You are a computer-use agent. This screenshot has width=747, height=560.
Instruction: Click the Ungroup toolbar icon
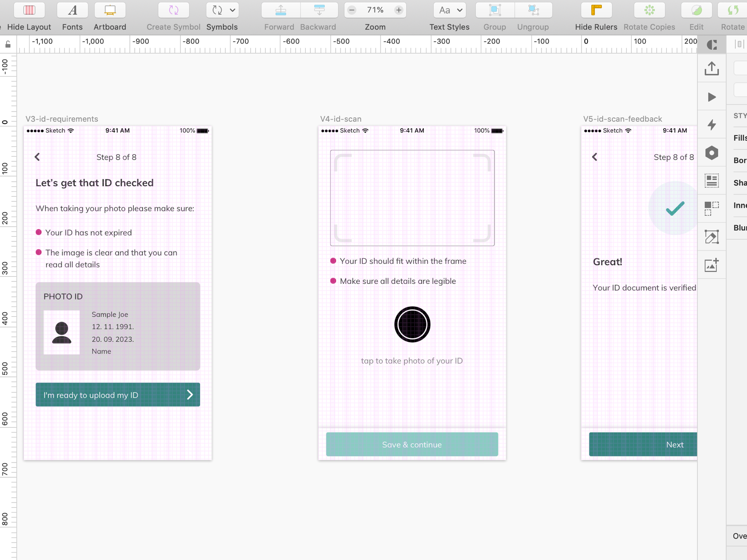pyautogui.click(x=533, y=10)
